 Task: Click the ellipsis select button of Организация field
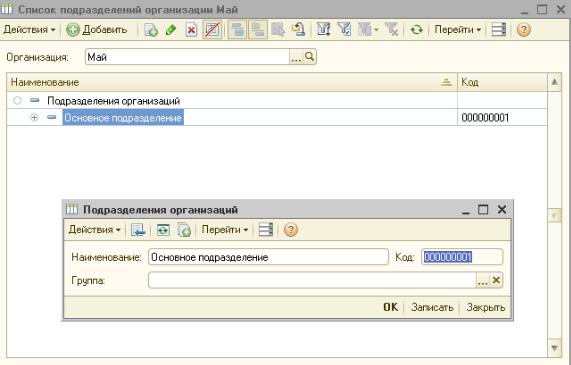point(296,57)
